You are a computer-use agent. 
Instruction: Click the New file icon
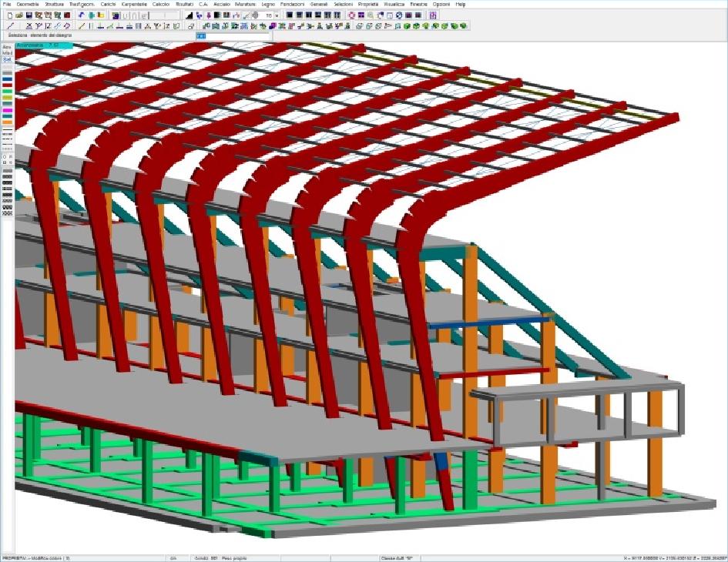[x=9, y=15]
